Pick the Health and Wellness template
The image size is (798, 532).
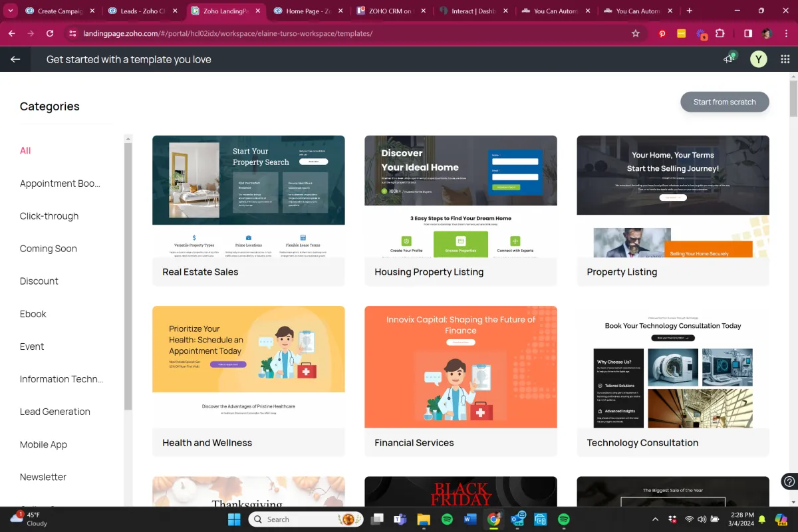(x=249, y=382)
